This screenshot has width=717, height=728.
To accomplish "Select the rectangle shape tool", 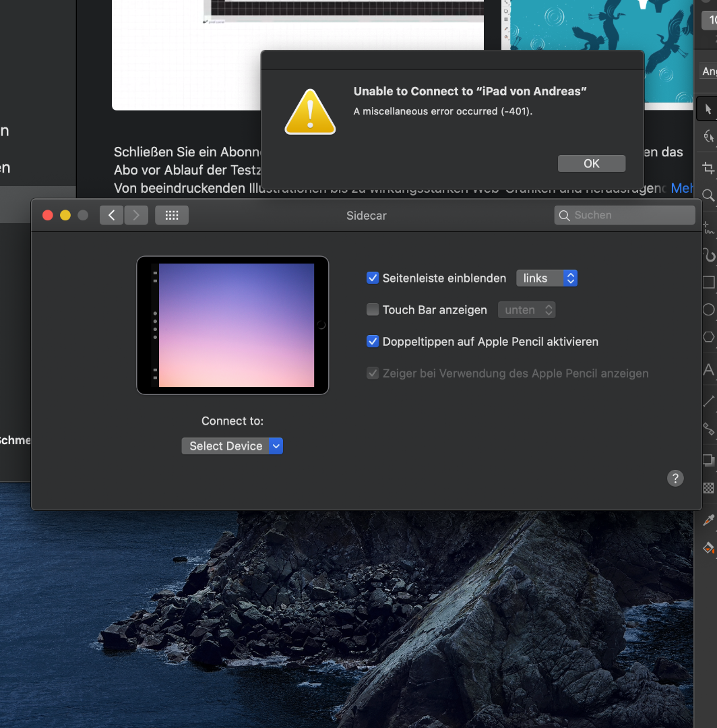I will (x=709, y=282).
